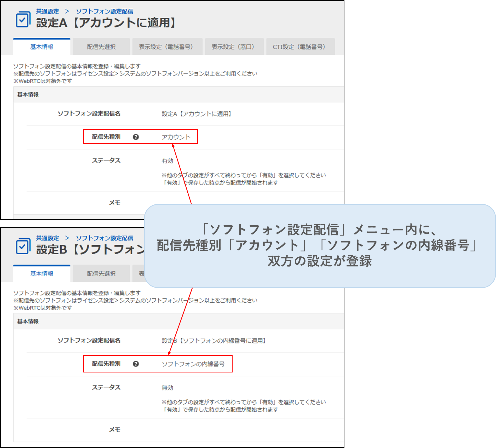Click the checklist page icon next to 設定A title

[23, 19]
